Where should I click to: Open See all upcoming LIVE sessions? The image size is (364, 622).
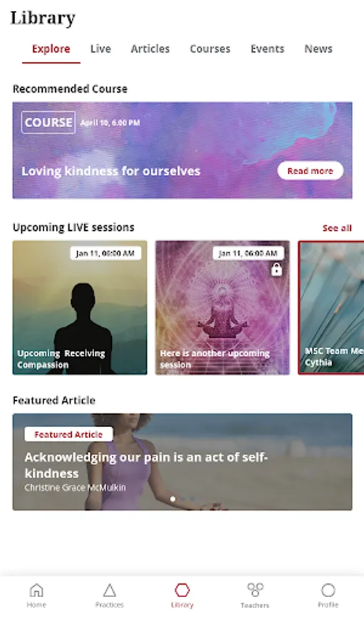click(x=337, y=227)
